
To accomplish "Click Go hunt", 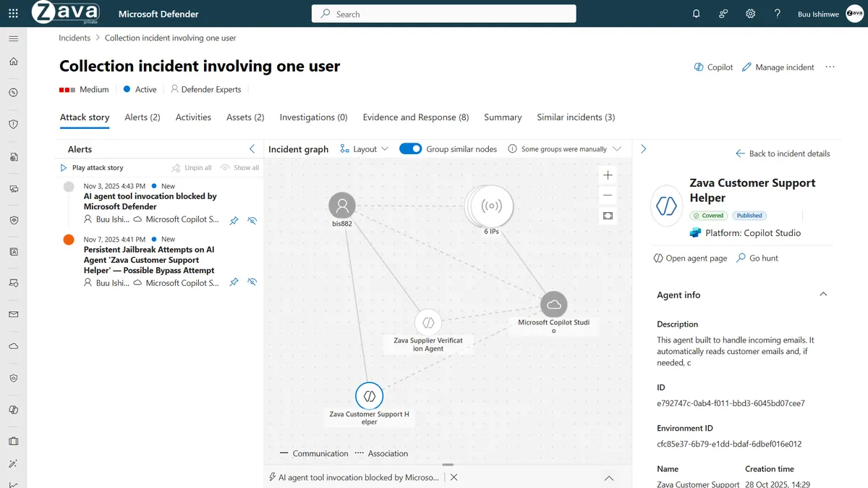I will pyautogui.click(x=757, y=258).
